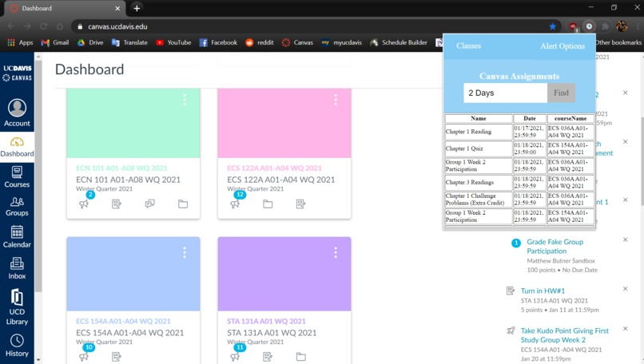This screenshot has width=644, height=364.
Task: Open assignments icon for ECN 101 card
Action: tap(117, 204)
